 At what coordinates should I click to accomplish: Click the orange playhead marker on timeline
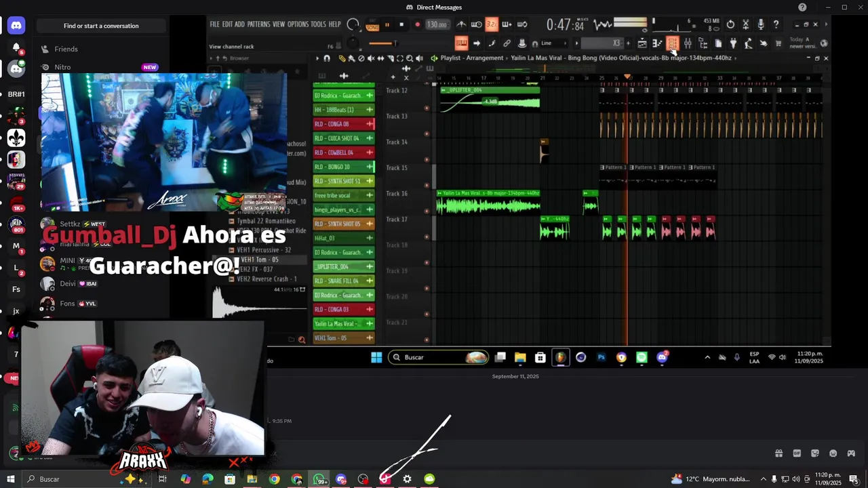tap(628, 77)
